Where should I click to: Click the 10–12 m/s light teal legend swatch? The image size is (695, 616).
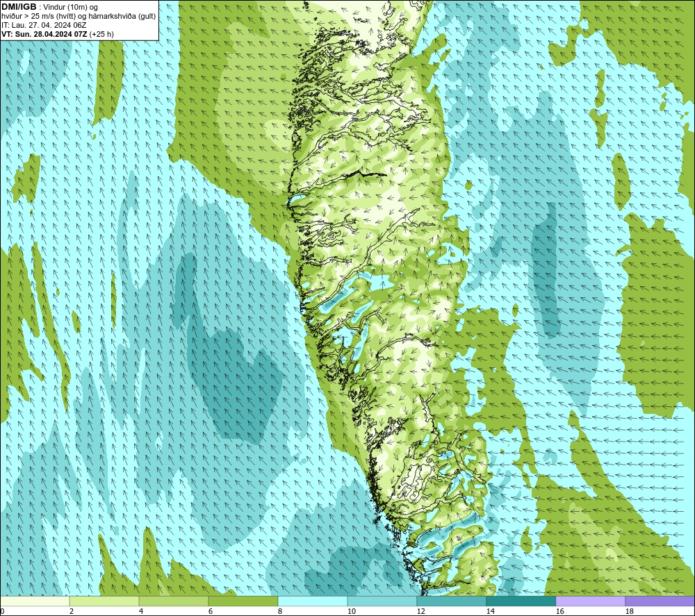(382, 601)
